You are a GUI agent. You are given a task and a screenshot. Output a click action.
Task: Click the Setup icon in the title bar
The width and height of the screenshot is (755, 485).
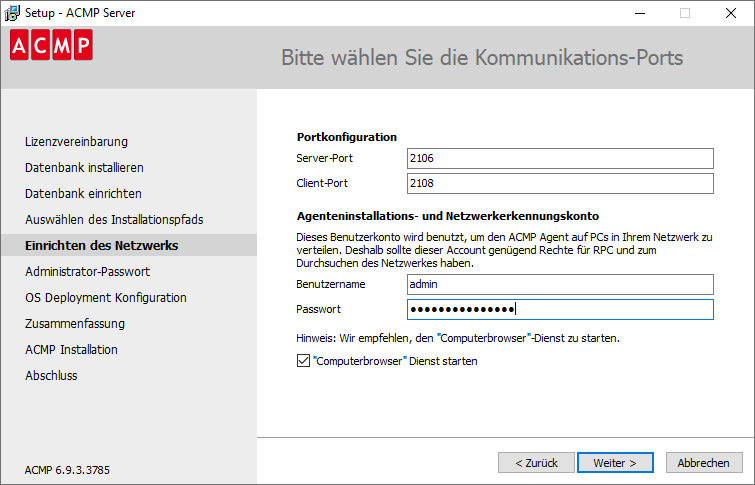pyautogui.click(x=12, y=13)
